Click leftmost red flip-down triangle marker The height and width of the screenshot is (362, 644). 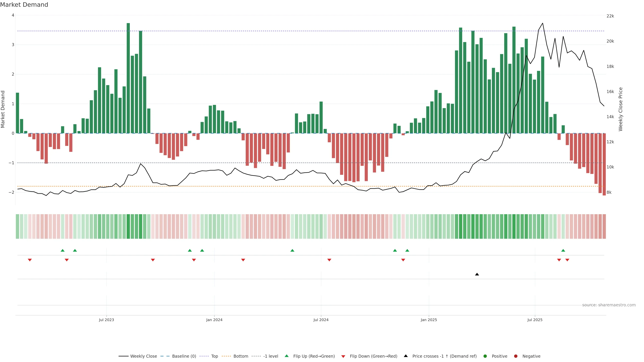click(30, 260)
